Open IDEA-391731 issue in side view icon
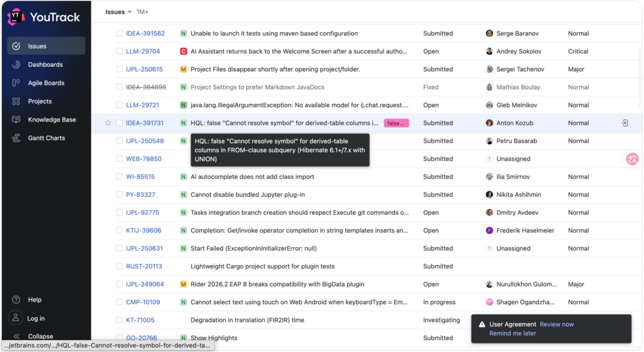644x352 pixels. point(625,123)
